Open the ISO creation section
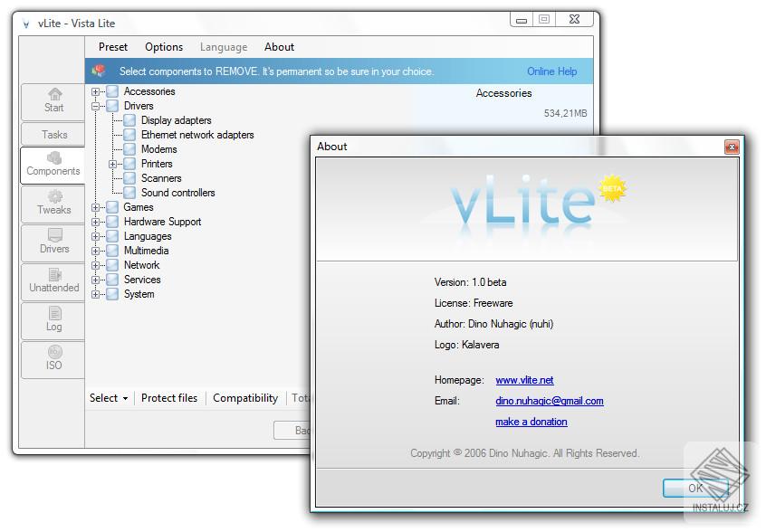This screenshot has height=532, width=766. tap(53, 360)
